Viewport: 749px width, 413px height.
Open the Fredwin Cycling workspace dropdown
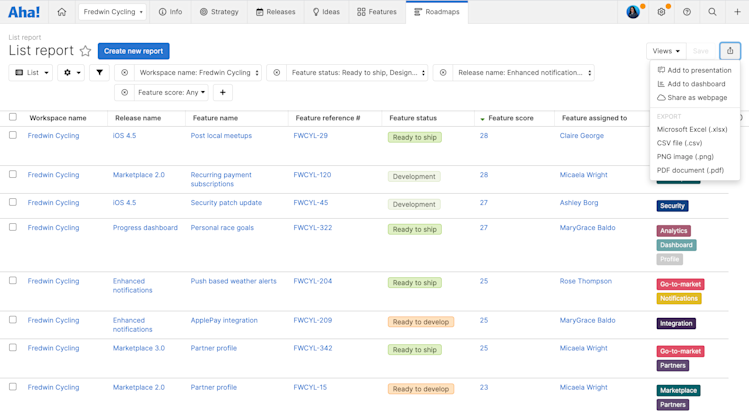click(x=113, y=12)
